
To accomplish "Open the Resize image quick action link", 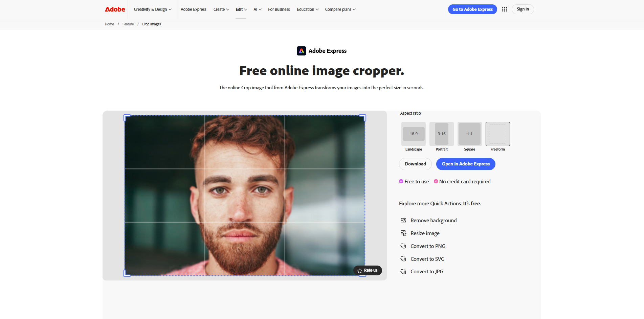I will click(425, 233).
